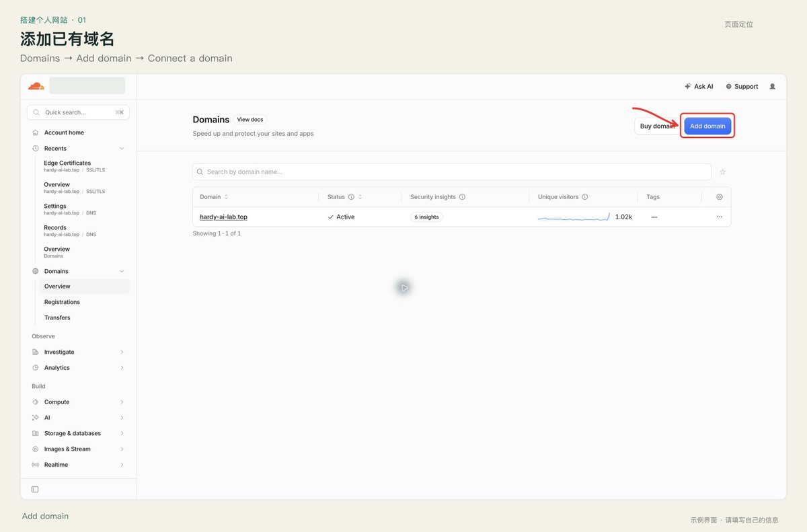Open hardy-ai-lab.top domain link

223,217
